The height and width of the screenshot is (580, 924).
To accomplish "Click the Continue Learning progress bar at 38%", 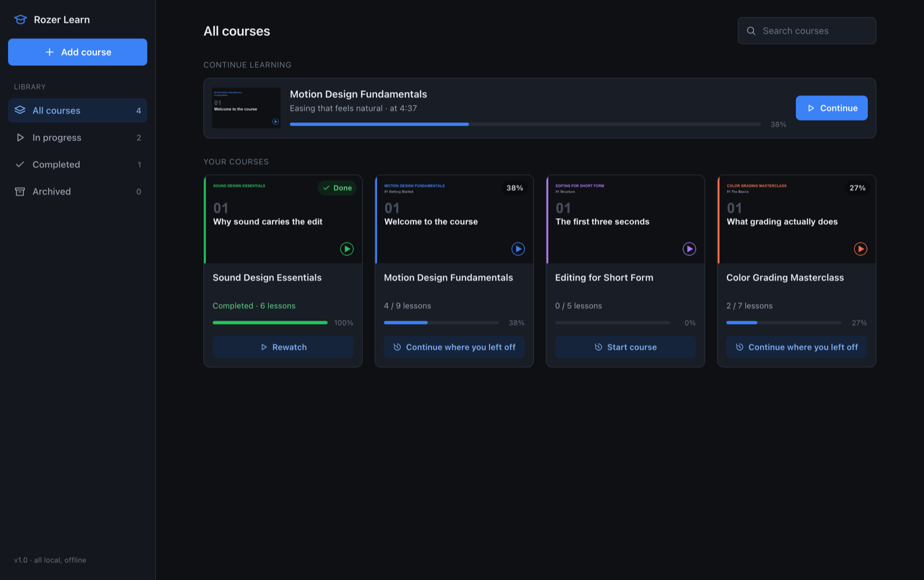I will click(x=526, y=124).
